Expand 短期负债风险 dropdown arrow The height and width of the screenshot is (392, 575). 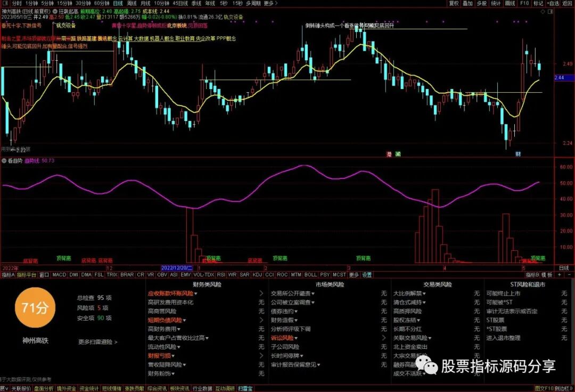[184, 321]
